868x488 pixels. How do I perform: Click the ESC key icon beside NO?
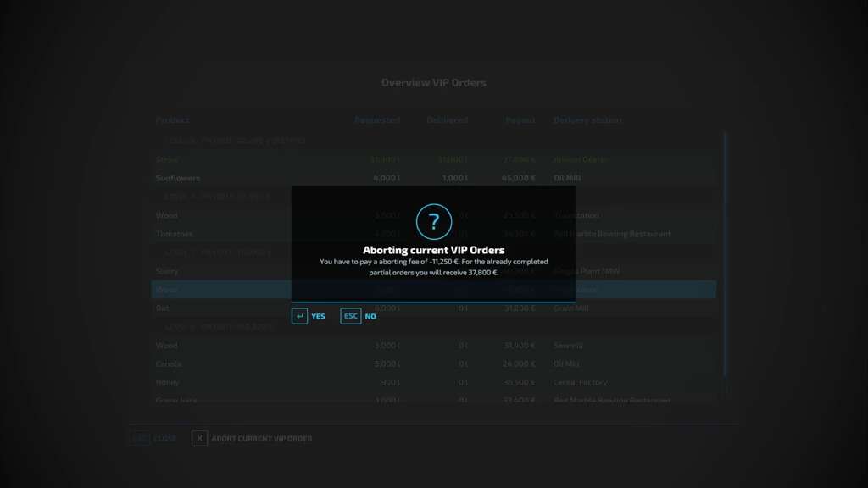(350, 316)
